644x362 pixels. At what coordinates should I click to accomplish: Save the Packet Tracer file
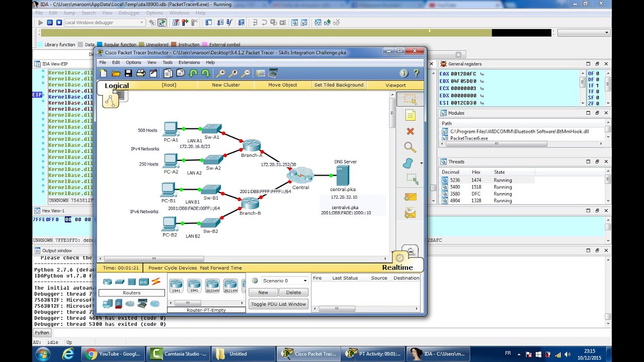coord(128,73)
